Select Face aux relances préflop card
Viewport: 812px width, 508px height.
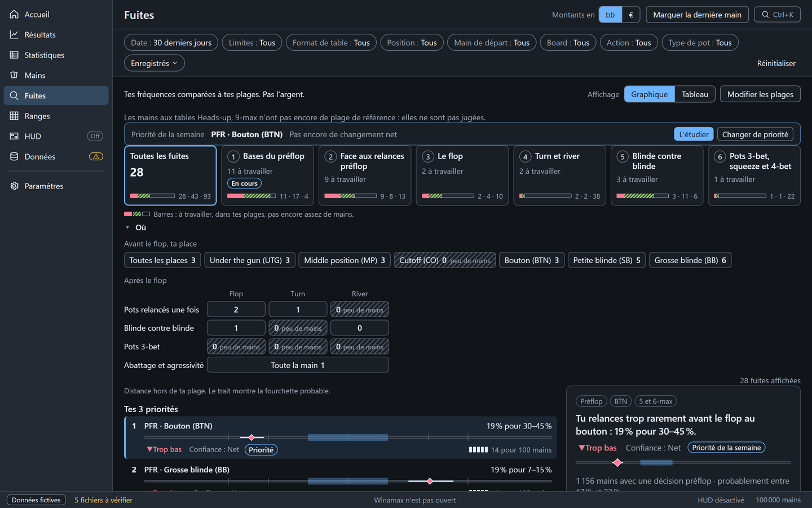365,176
